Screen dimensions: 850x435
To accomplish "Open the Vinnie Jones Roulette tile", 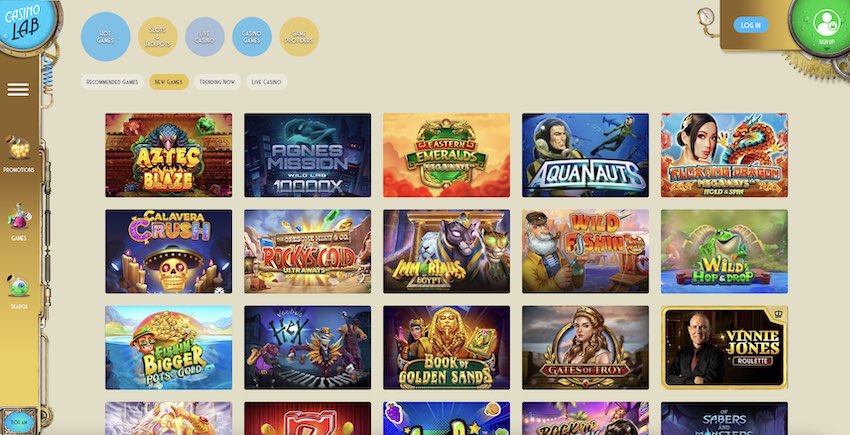I will coord(724,348).
